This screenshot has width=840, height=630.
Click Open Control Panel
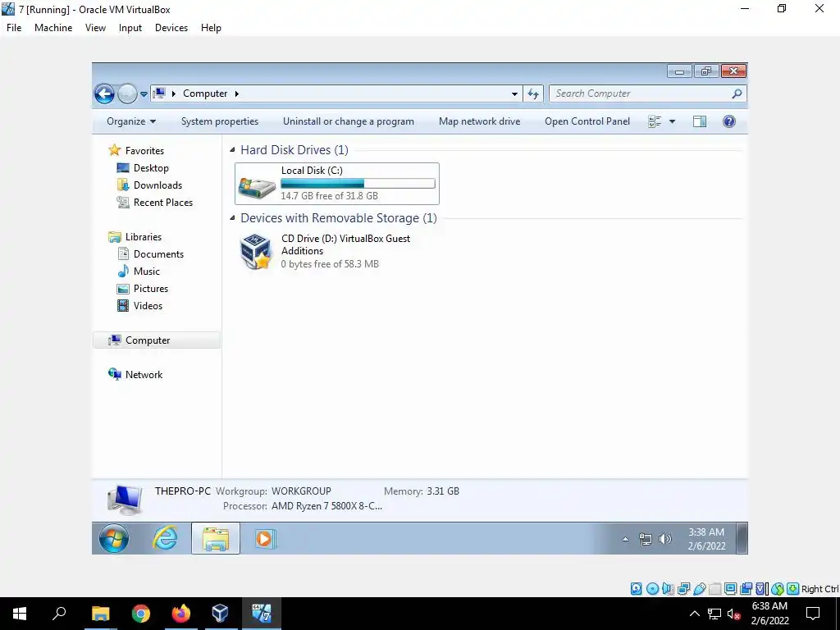tap(587, 121)
